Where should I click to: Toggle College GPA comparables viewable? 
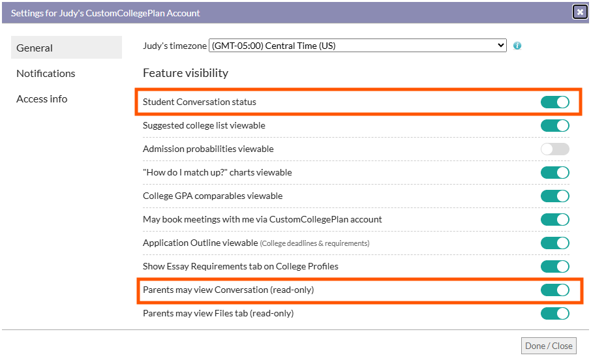555,196
